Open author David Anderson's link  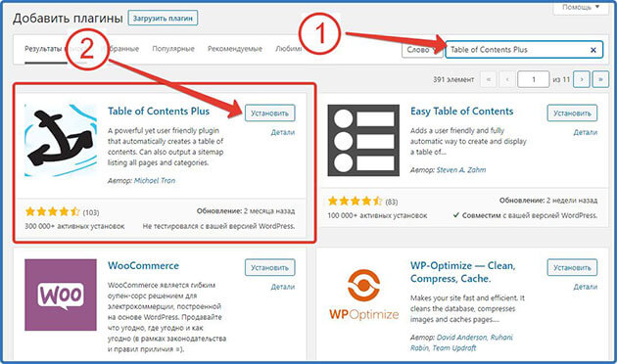click(461, 338)
